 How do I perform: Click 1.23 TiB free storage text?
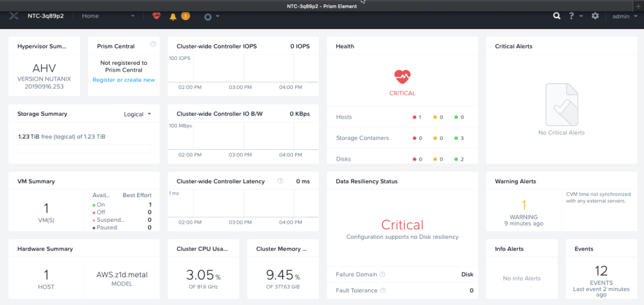[x=62, y=136]
